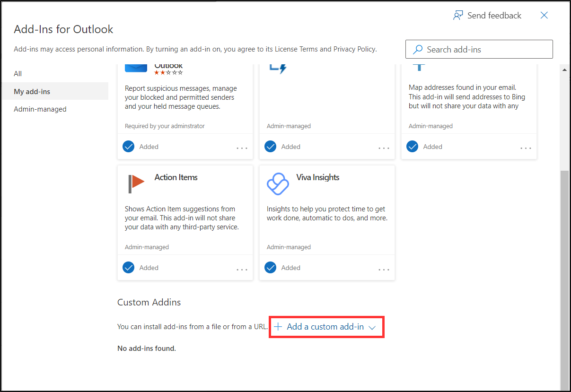Toggle the Added checkmark on the Outlook add-in
This screenshot has height=392, width=571.
point(128,147)
